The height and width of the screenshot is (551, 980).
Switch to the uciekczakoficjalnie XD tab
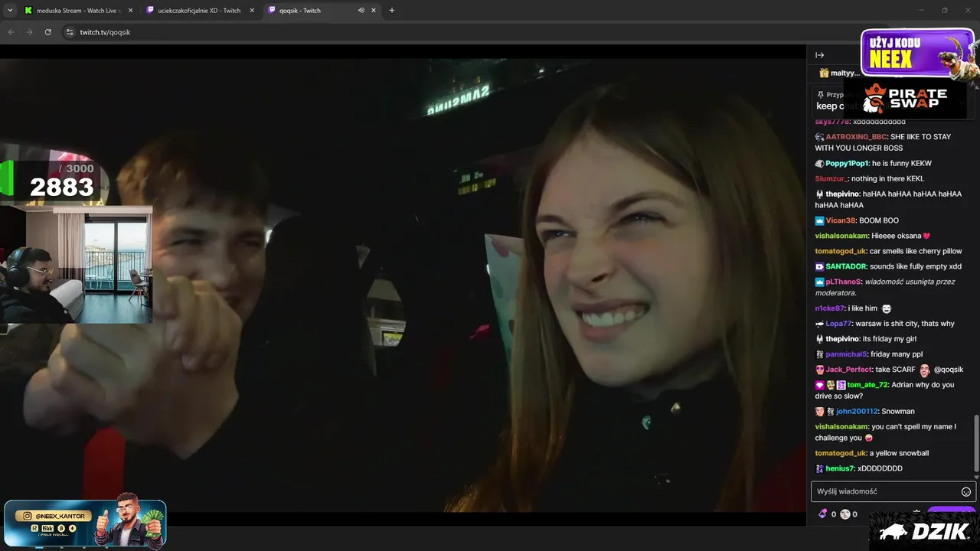pyautogui.click(x=201, y=11)
